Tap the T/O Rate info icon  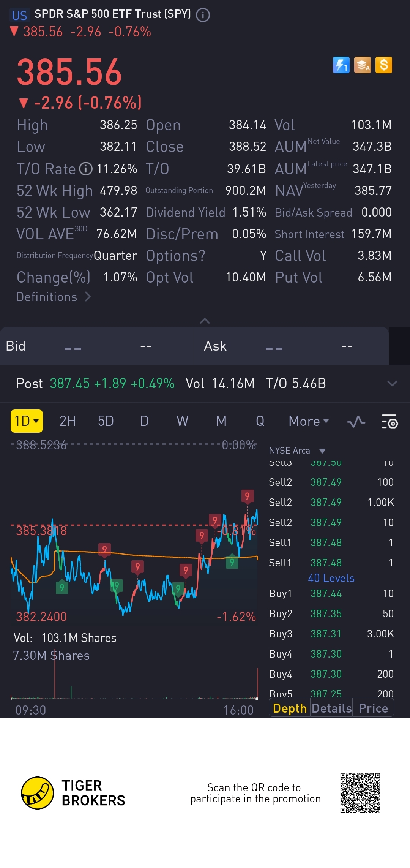point(86,169)
